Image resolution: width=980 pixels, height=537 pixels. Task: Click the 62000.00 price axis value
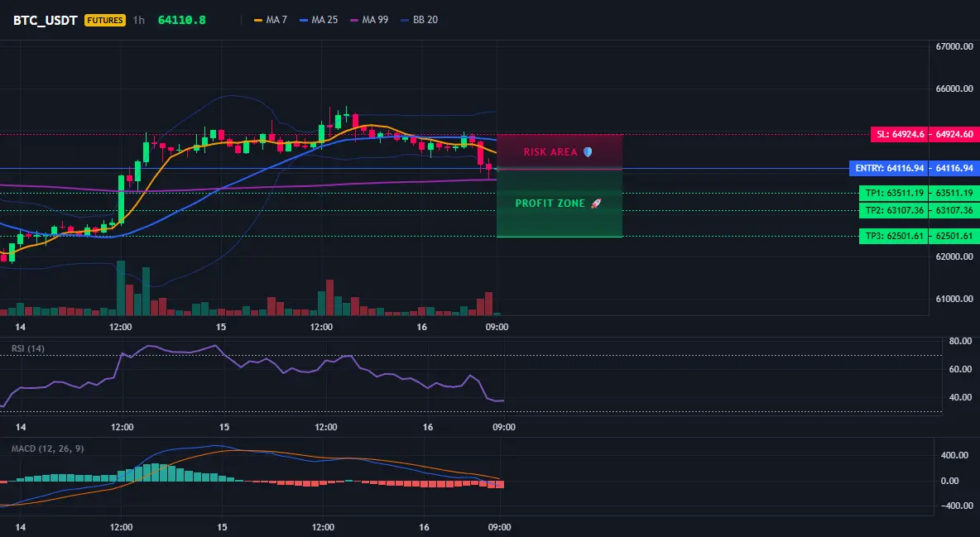(954, 257)
